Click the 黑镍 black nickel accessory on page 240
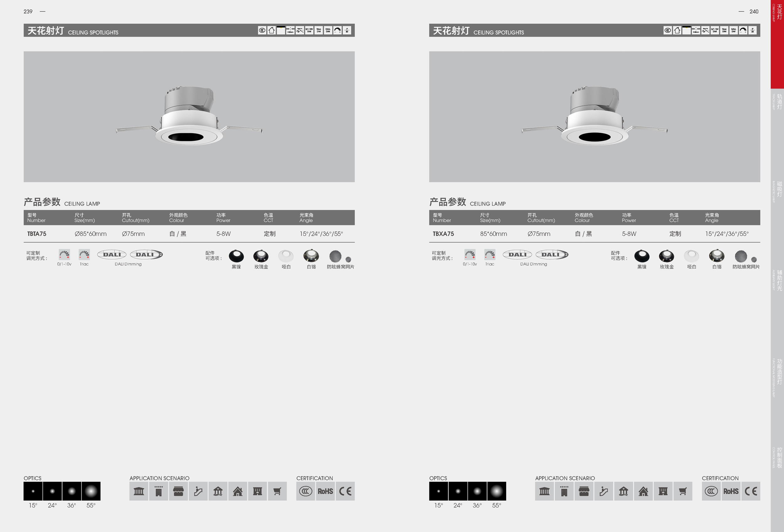Viewport: 784px width, 532px height. click(642, 256)
